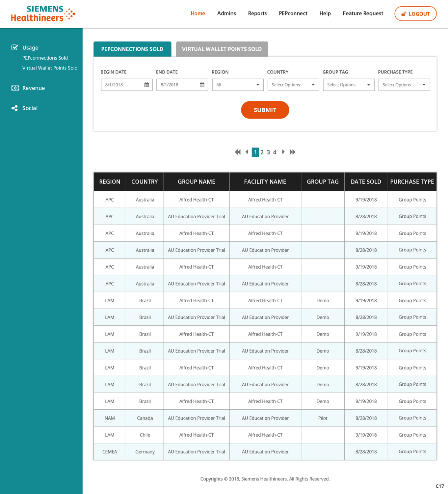Click the Begin Date input field
The height and width of the screenshot is (494, 448).
tap(127, 85)
